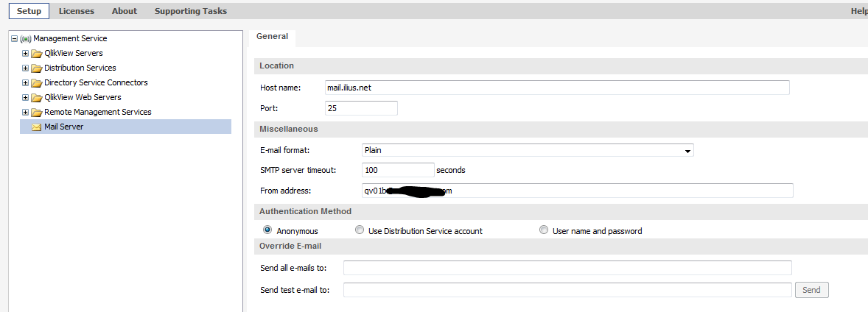
Task: Focus the Host name input field
Action: [x=557, y=88]
